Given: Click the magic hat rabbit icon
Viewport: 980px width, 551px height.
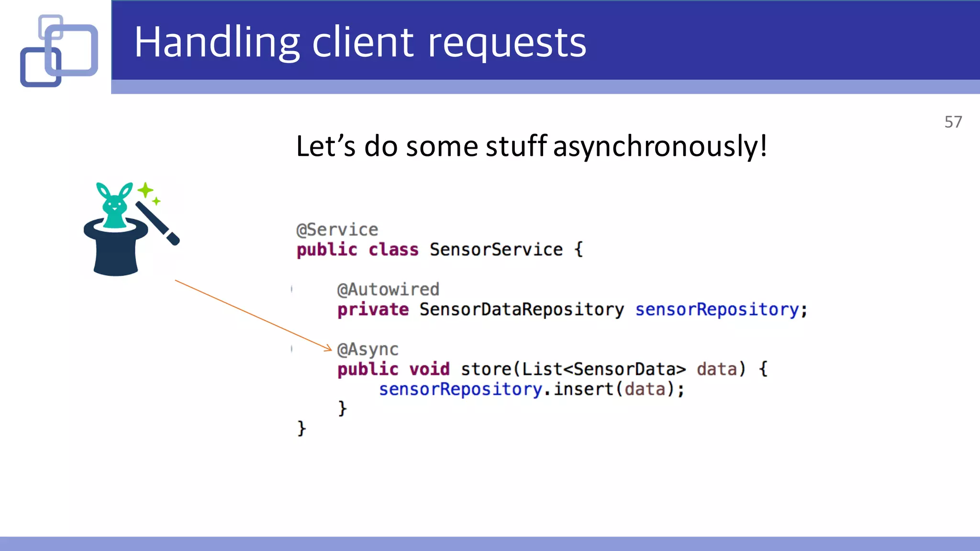Looking at the screenshot, I should (132, 229).
